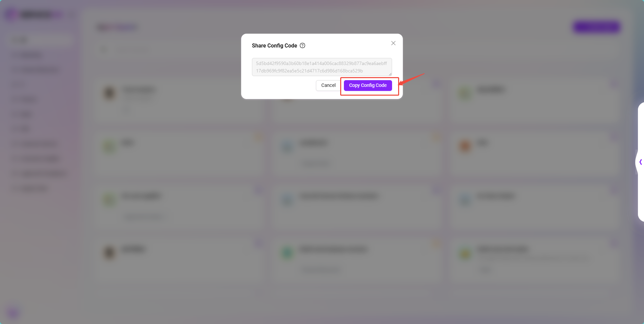Click the text area resize handle

pyautogui.click(x=390, y=74)
